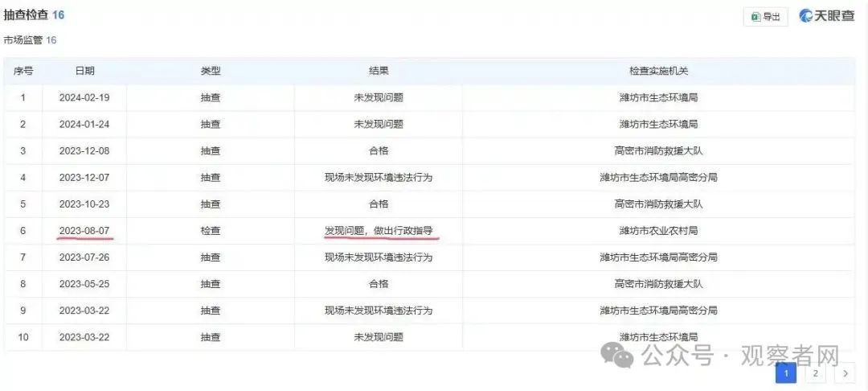Open the 天眼查 logo
Viewport: 868px width, 391px height.
827,15
